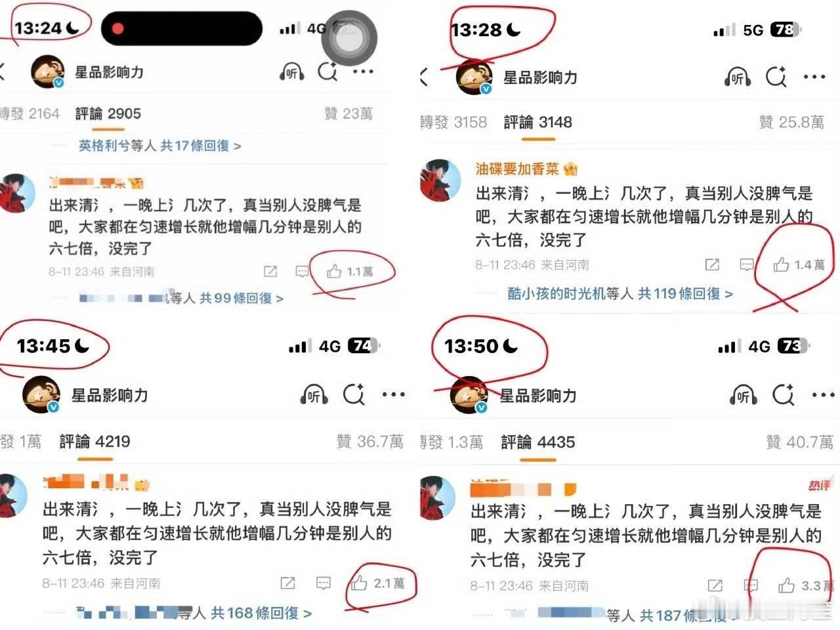Reply via comment bubble beside 2.1萬 likes
840x630 pixels.
click(324, 583)
